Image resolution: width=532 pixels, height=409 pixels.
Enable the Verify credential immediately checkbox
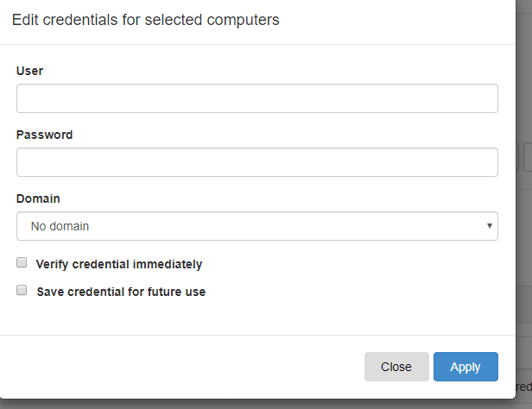pos(22,262)
